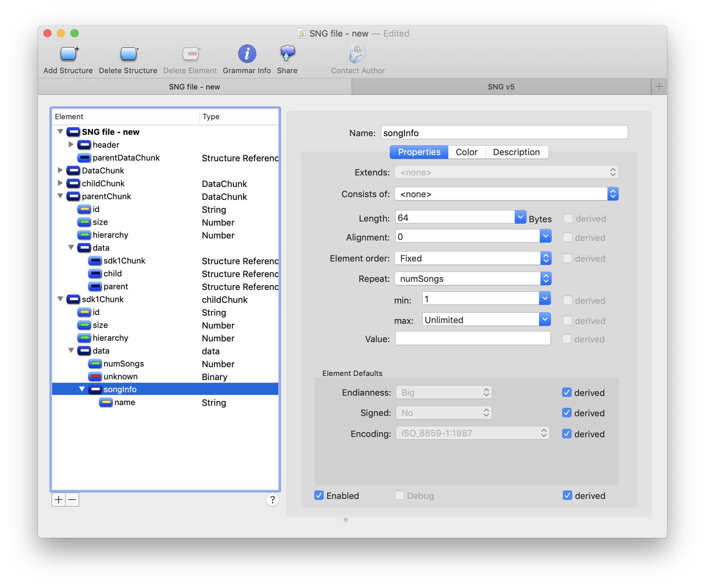Screen dimensions: 705x588
Task: Select the numSongs element in tree
Action: tap(123, 364)
